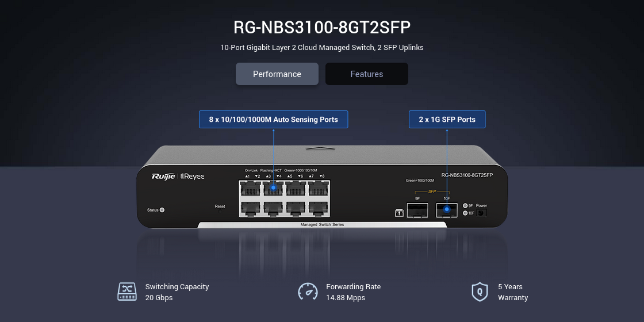Click the RG-NBS3100-8GT2SFP heading
This screenshot has height=322, width=644.
coord(322,28)
